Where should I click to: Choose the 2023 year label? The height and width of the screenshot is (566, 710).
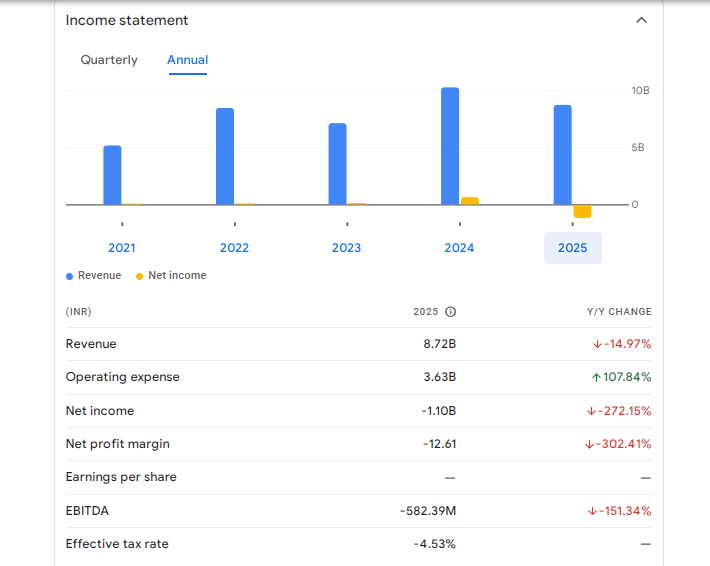(347, 248)
